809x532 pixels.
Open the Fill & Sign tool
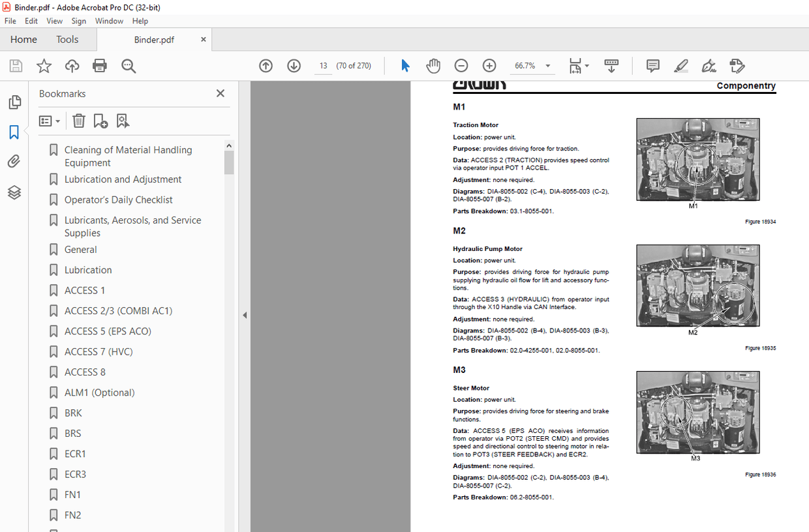coord(709,66)
